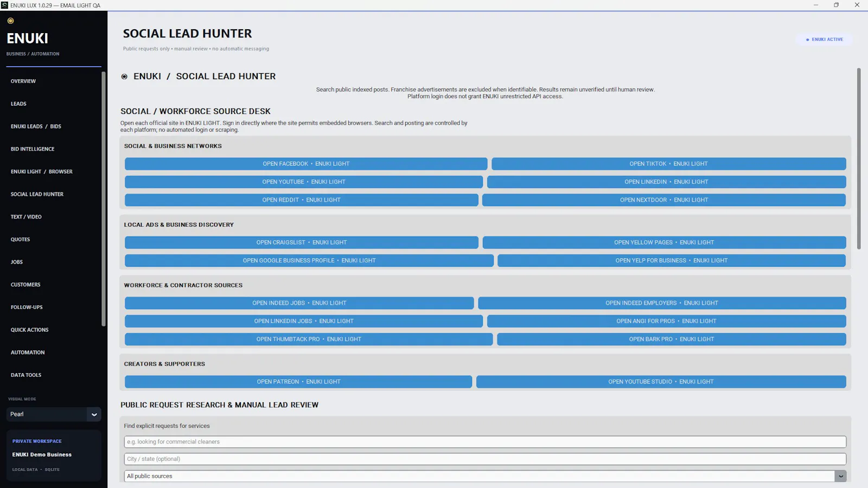Open LinkedIn in ENUKI Light

[x=666, y=182]
